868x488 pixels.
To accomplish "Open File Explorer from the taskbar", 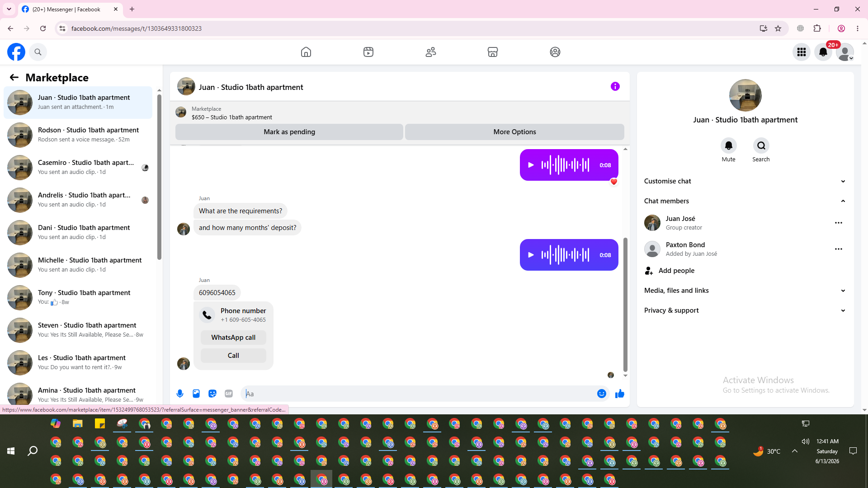I will click(x=78, y=424).
